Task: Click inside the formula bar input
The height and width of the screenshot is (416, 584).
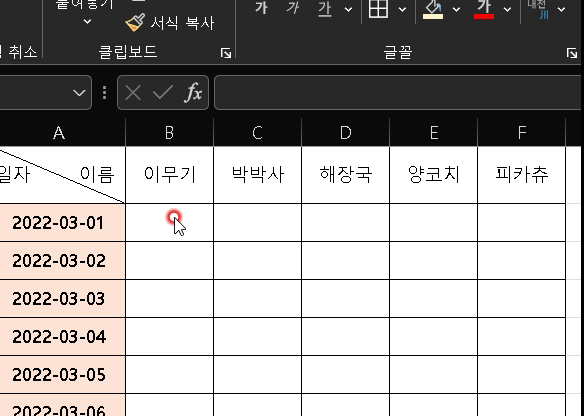Action: coord(397,92)
